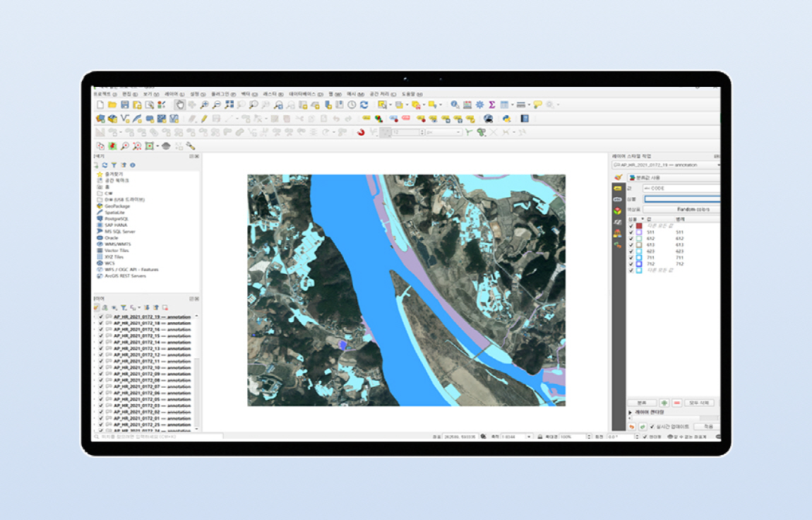Open the Raster menu in menu bar
This screenshot has height=520, width=812.
point(273,94)
